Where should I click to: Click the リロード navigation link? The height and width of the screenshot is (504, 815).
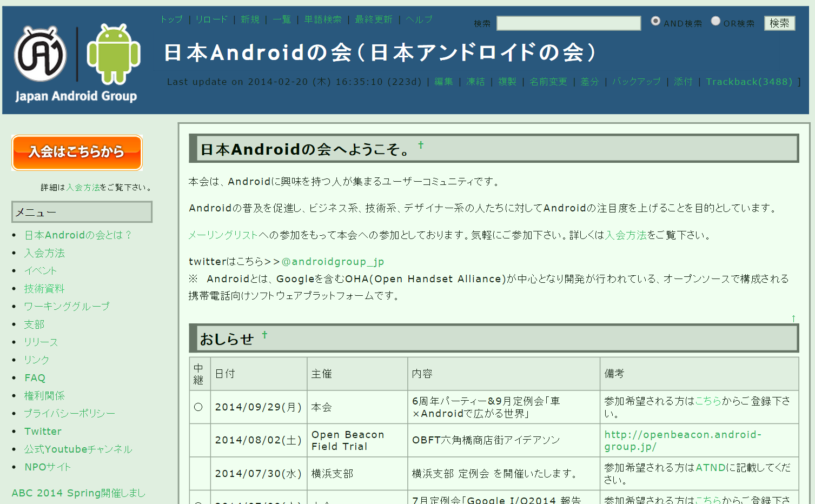[x=211, y=19]
